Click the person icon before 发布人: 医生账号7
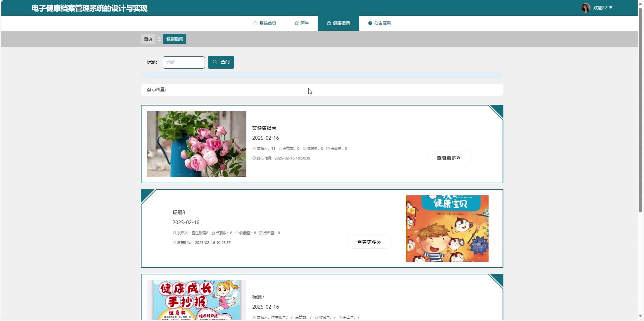644x321 pixels. pos(254,317)
